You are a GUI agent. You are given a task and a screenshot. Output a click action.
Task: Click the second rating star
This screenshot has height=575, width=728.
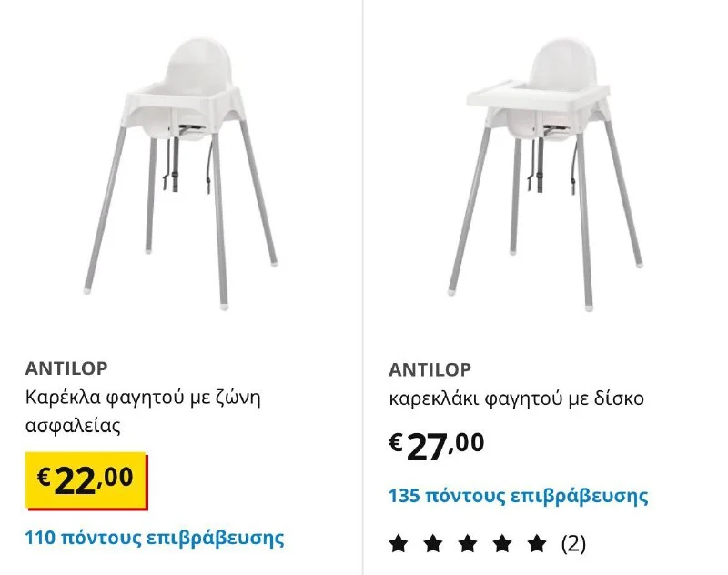click(x=432, y=544)
